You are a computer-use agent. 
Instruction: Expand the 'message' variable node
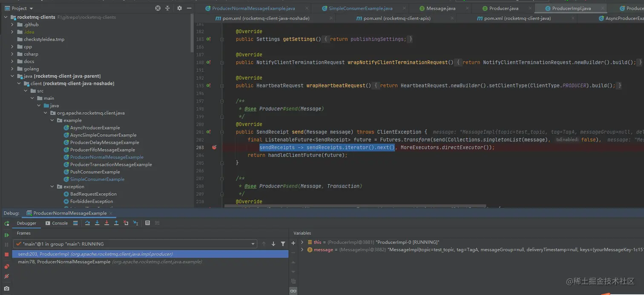pyautogui.click(x=302, y=250)
